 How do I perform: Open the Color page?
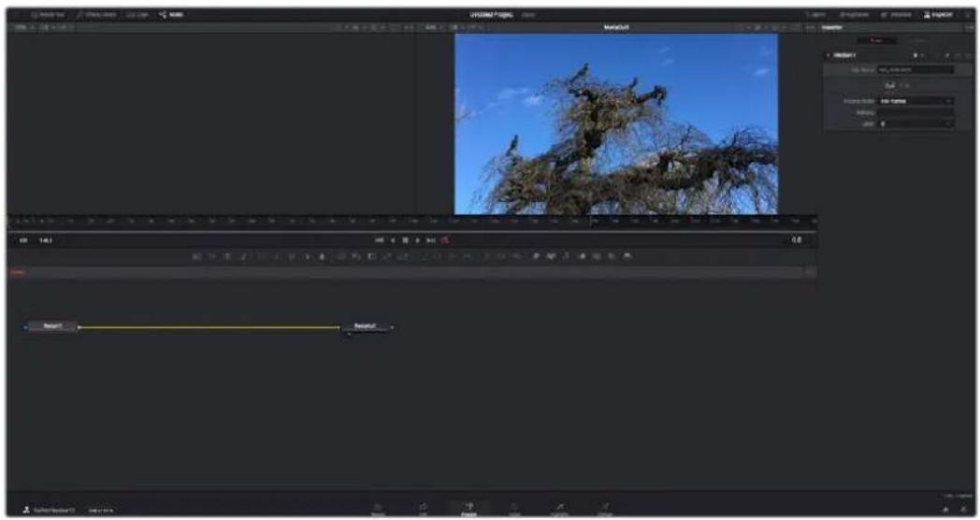click(x=513, y=510)
